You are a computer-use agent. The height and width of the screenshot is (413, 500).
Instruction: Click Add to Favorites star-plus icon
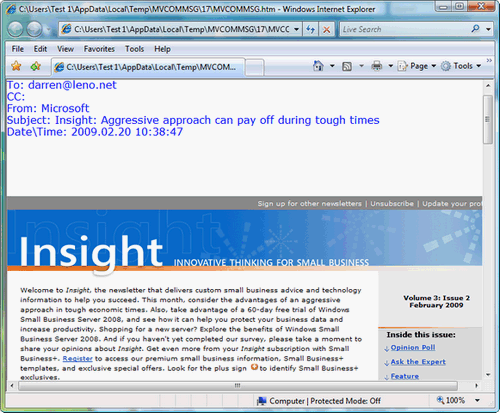point(35,66)
